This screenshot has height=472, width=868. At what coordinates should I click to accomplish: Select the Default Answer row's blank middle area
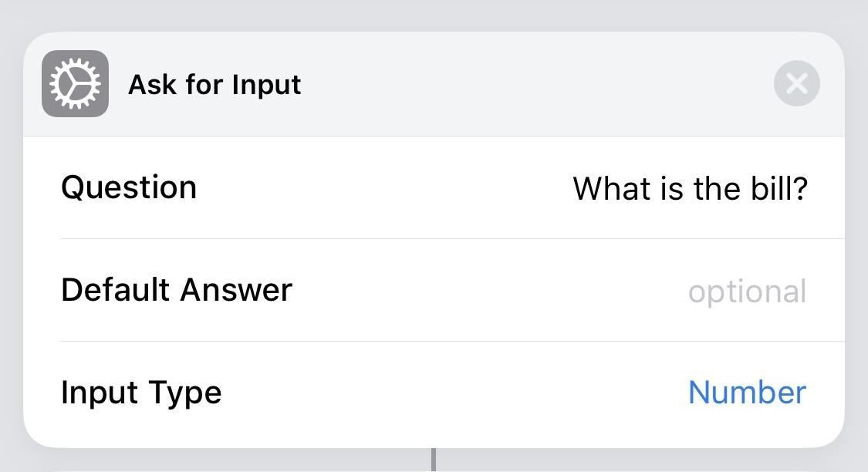point(486,291)
